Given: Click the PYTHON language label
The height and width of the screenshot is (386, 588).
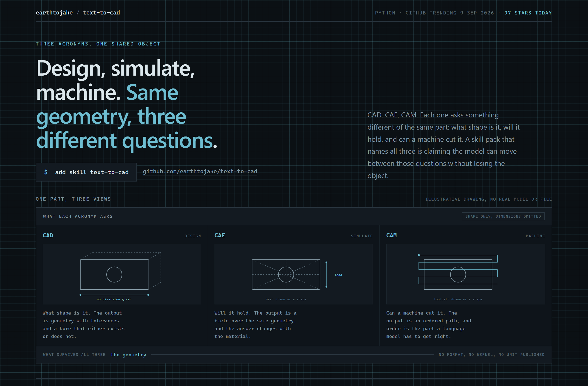Looking at the screenshot, I should (385, 13).
